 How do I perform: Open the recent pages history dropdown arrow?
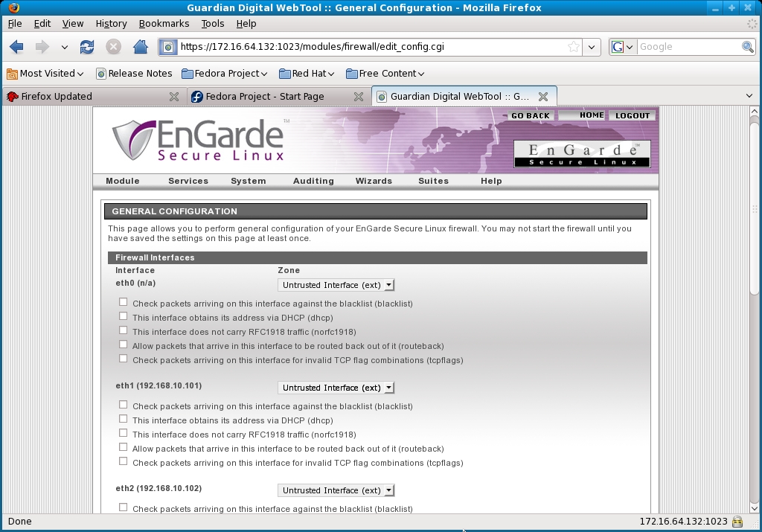click(x=64, y=47)
